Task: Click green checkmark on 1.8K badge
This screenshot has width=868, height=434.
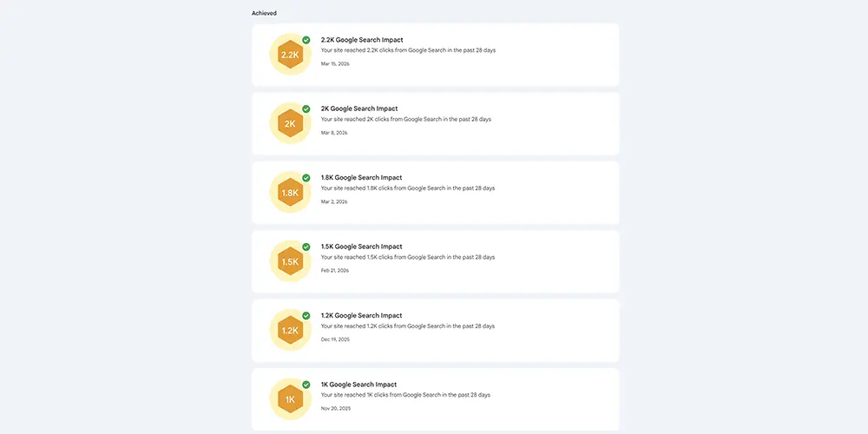Action: pos(306,178)
